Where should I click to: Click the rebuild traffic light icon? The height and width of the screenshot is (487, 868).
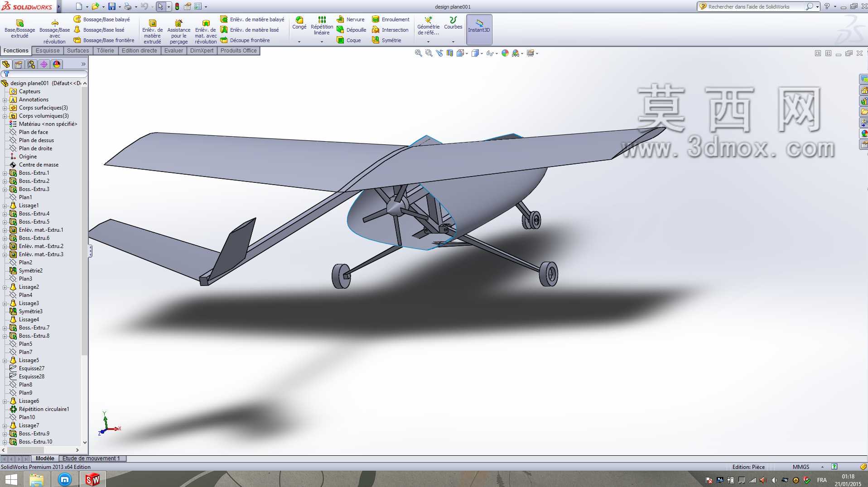pos(177,6)
